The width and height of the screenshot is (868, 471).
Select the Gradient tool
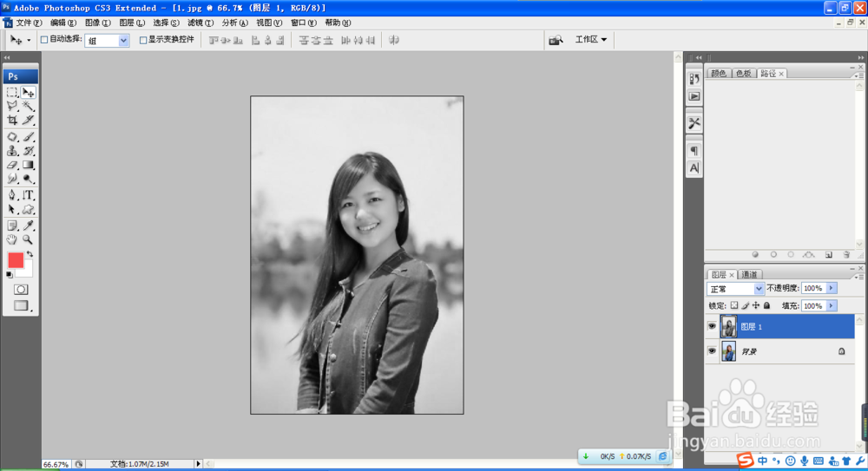29,165
